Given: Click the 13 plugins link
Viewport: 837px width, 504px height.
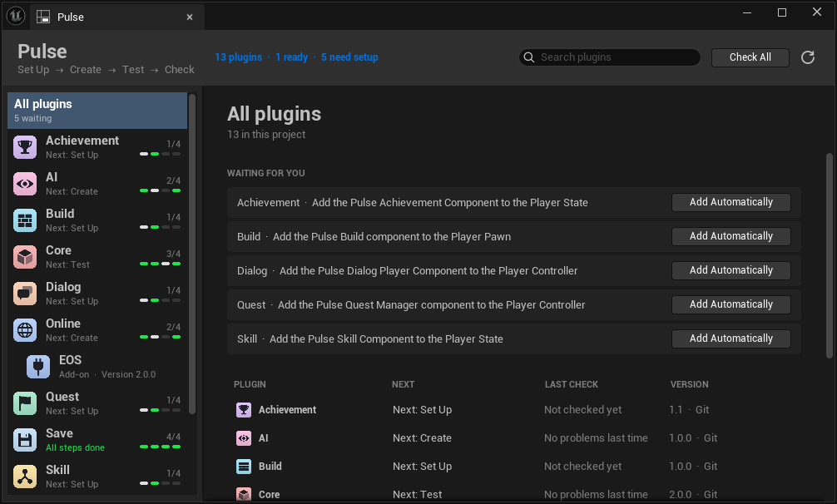Looking at the screenshot, I should click(238, 57).
